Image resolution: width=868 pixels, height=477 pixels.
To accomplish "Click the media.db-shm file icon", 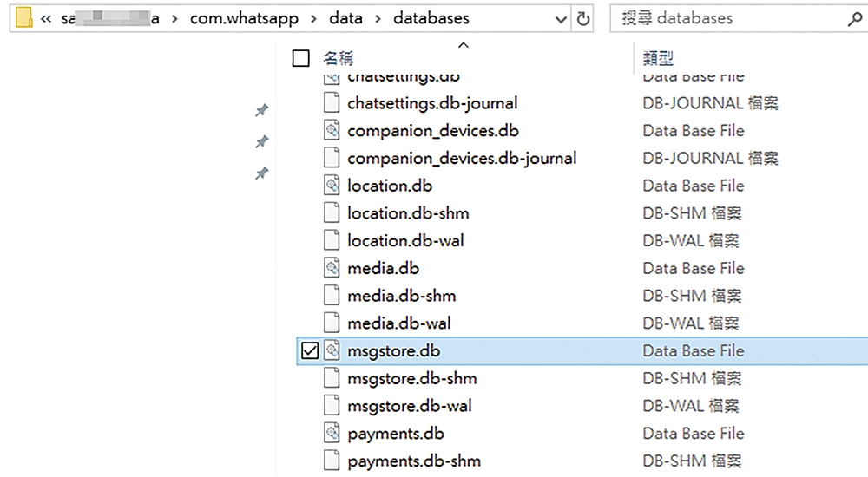I will pyautogui.click(x=332, y=296).
